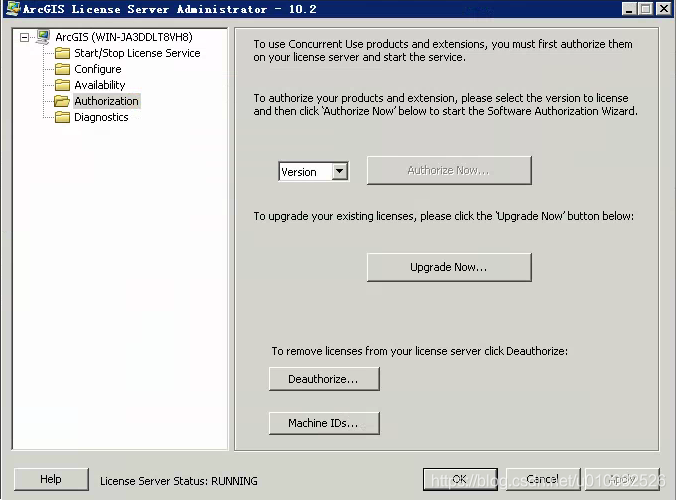Click the open Authorization folder icon
This screenshot has width=676, height=500.
pos(62,101)
